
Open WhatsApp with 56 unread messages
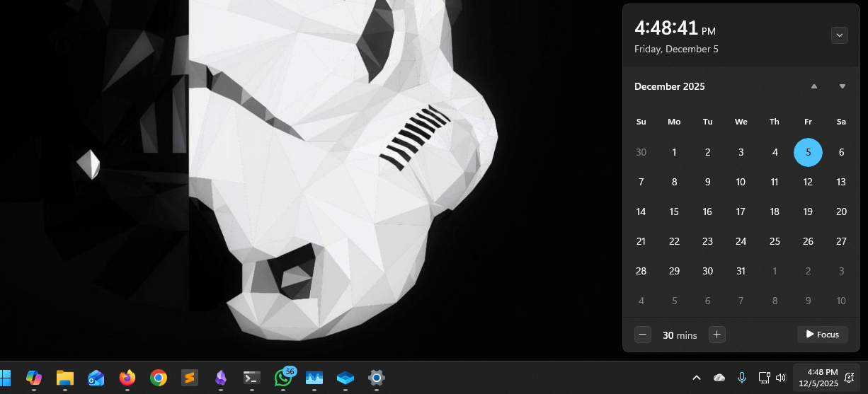(x=283, y=378)
